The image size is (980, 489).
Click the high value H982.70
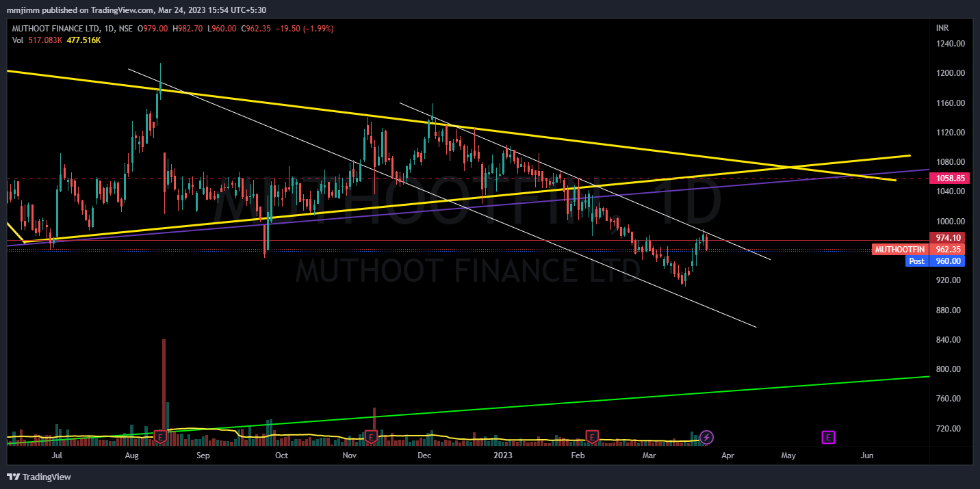(188, 29)
